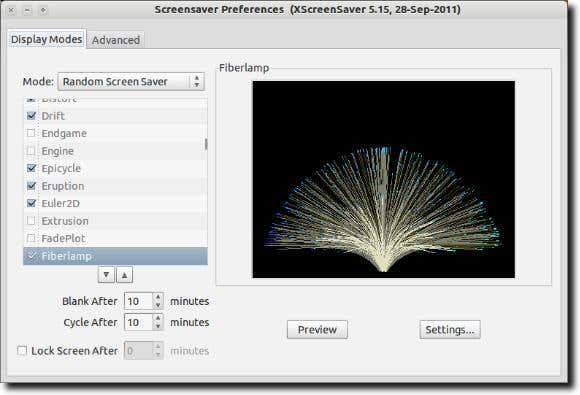Click the Blank After minutes field
This screenshot has width=580, height=395.
(x=138, y=301)
